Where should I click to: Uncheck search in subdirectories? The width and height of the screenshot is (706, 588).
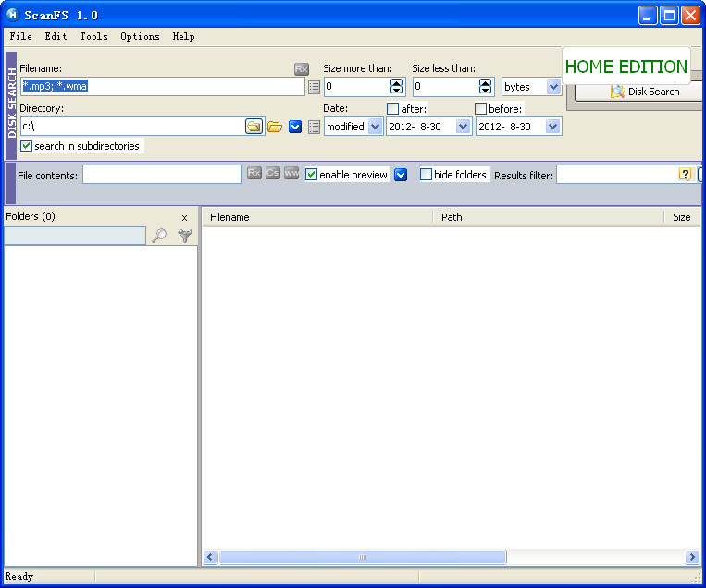pos(27,146)
